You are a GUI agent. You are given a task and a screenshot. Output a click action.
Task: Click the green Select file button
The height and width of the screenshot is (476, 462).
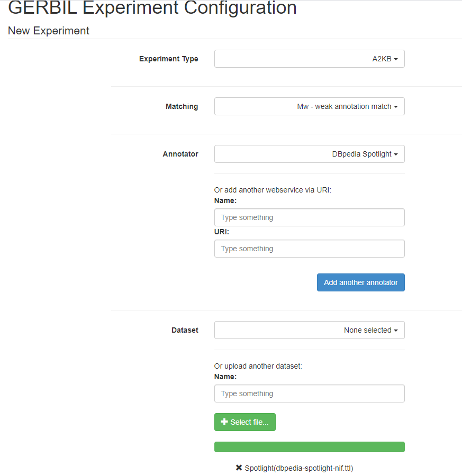click(244, 422)
